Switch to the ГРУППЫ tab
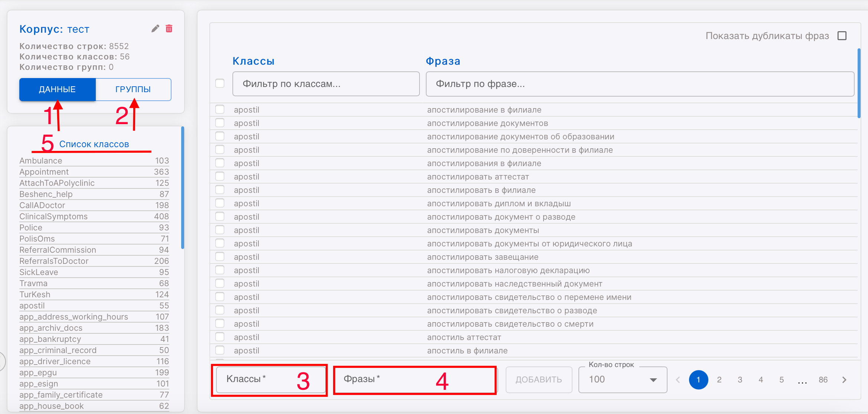 (133, 89)
